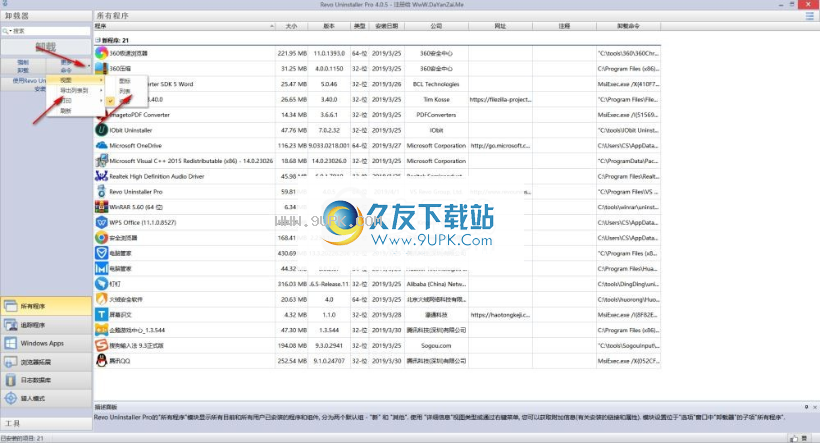
Task: Click the blue T 屏幕识文 icon
Action: coord(101,314)
